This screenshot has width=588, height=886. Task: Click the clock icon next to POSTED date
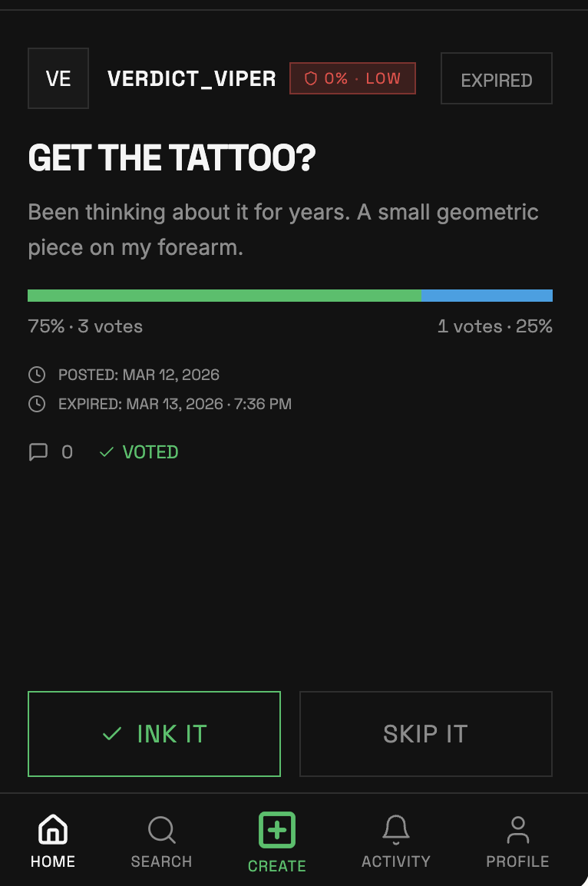37,375
